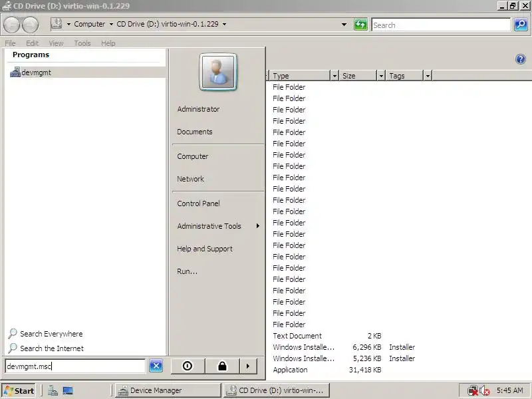Open the View menu

pyautogui.click(x=56, y=43)
